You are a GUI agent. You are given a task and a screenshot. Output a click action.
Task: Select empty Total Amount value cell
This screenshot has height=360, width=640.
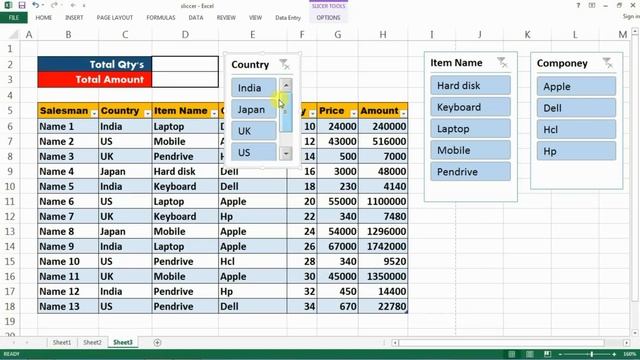click(x=185, y=79)
